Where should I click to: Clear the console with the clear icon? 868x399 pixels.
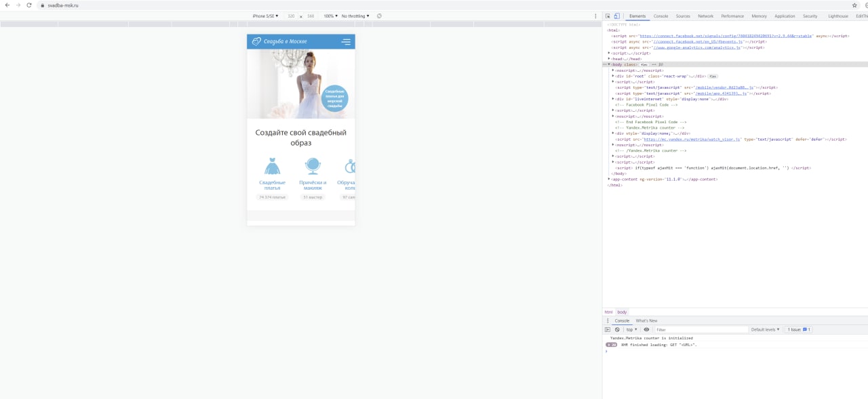click(617, 329)
